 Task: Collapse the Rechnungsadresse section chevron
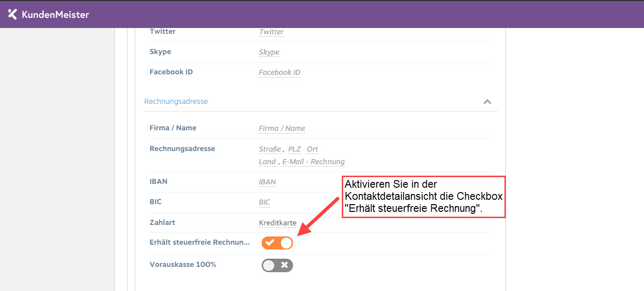pyautogui.click(x=487, y=102)
